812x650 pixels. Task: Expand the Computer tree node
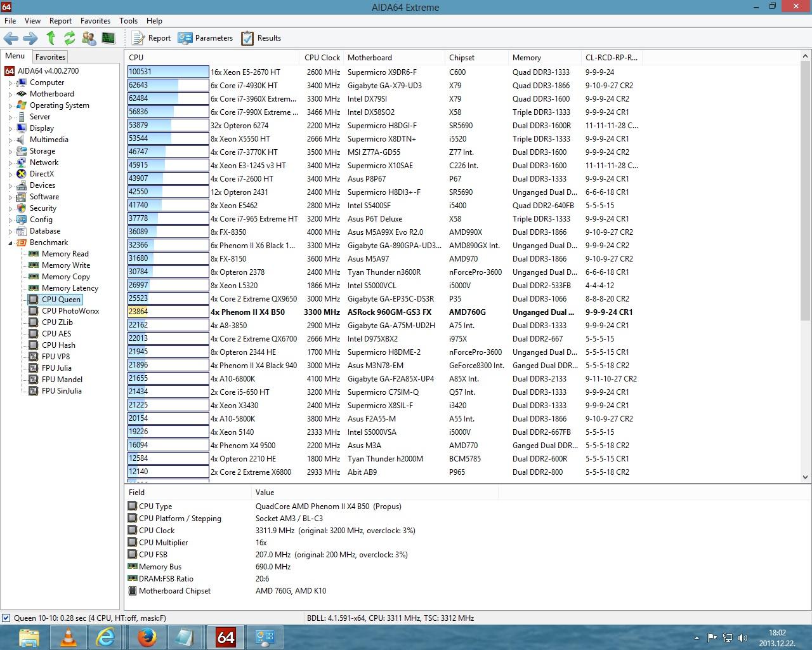coord(10,83)
